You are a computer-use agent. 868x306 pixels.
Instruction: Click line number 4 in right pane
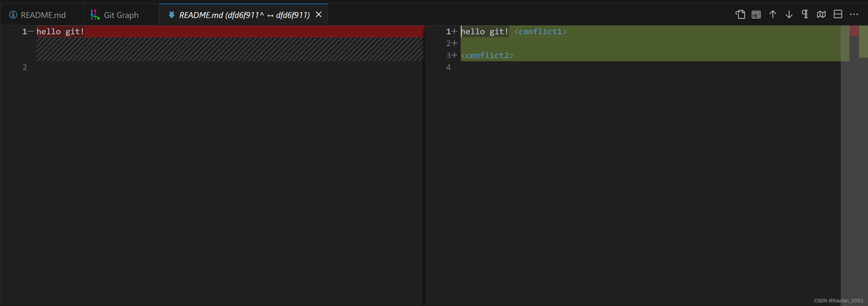tap(448, 67)
